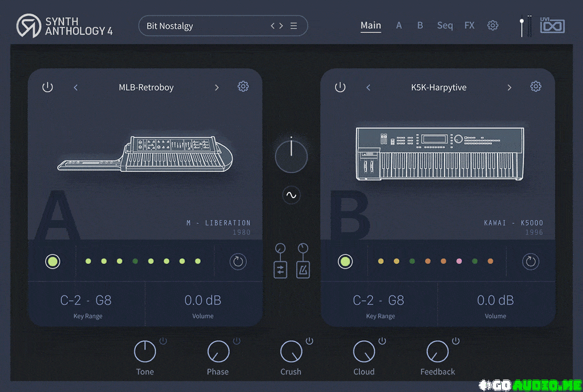Toggle Phase effect power icon
583x392 pixels.
[x=236, y=341]
